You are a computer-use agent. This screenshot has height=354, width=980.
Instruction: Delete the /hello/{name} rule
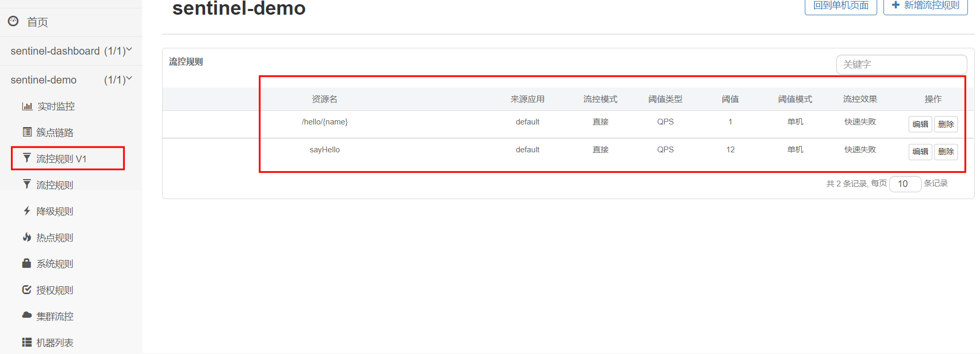click(946, 124)
